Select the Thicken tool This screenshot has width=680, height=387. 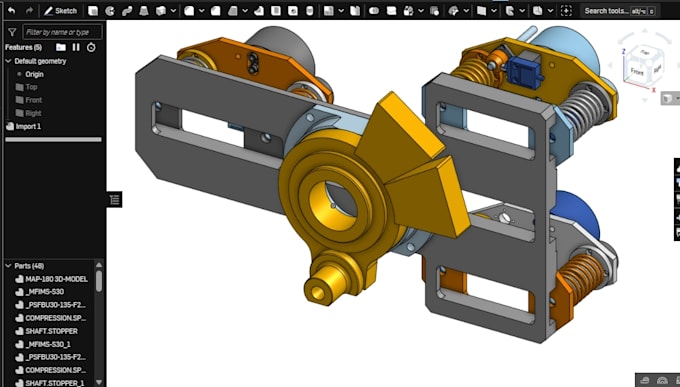pos(161,11)
